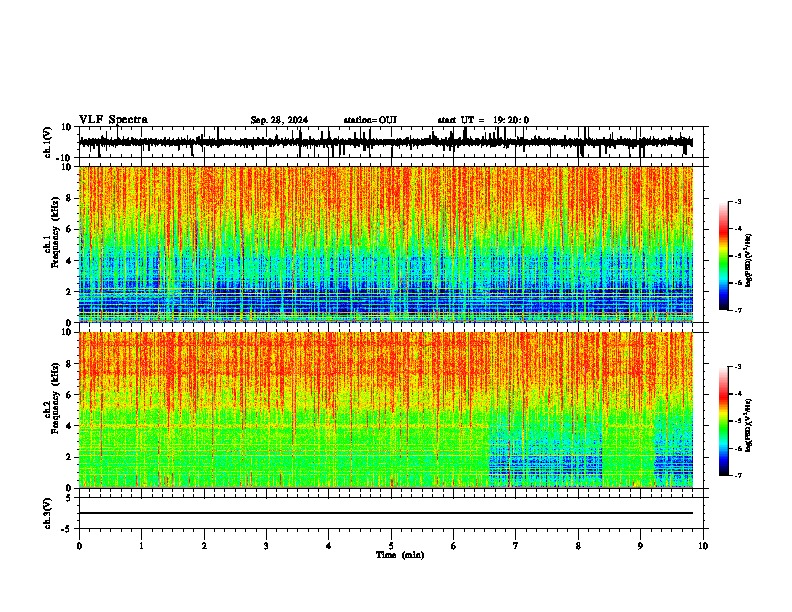Click the "ch.1(V)" axis label
792x612 pixels.
(48, 142)
